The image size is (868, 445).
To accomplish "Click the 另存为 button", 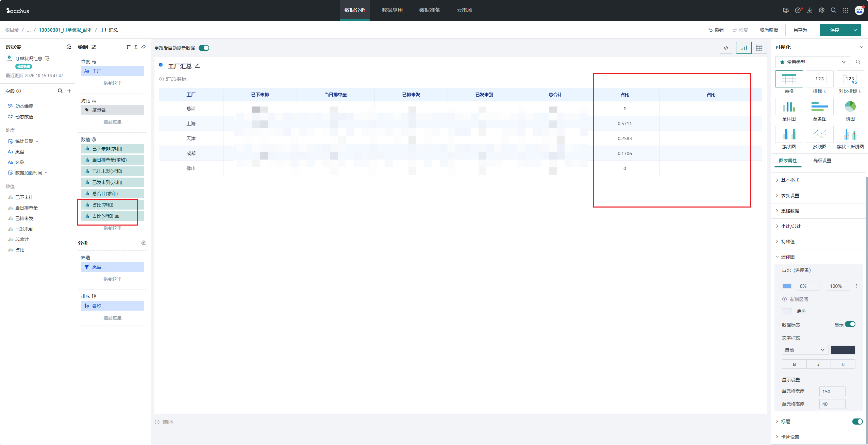I will [x=800, y=30].
